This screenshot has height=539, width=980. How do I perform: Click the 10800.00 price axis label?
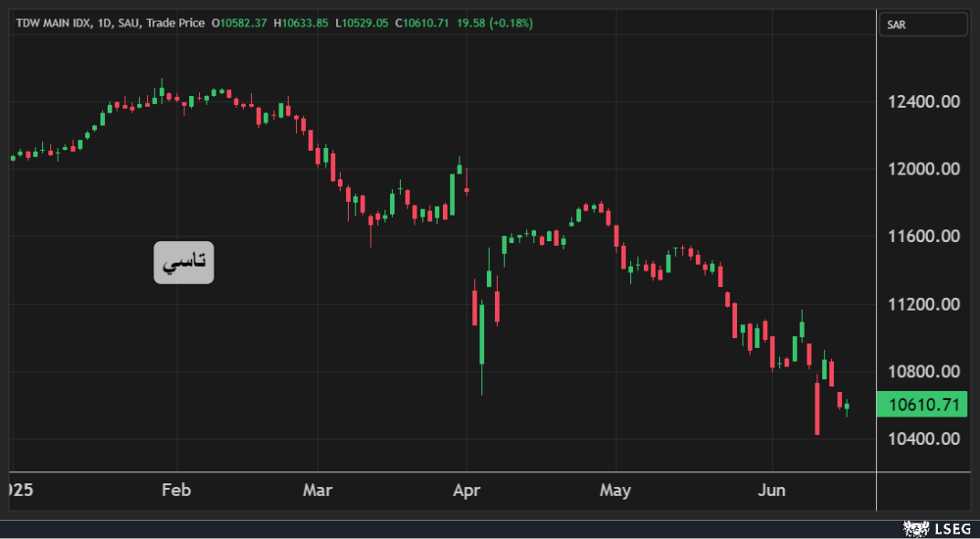coord(923,372)
